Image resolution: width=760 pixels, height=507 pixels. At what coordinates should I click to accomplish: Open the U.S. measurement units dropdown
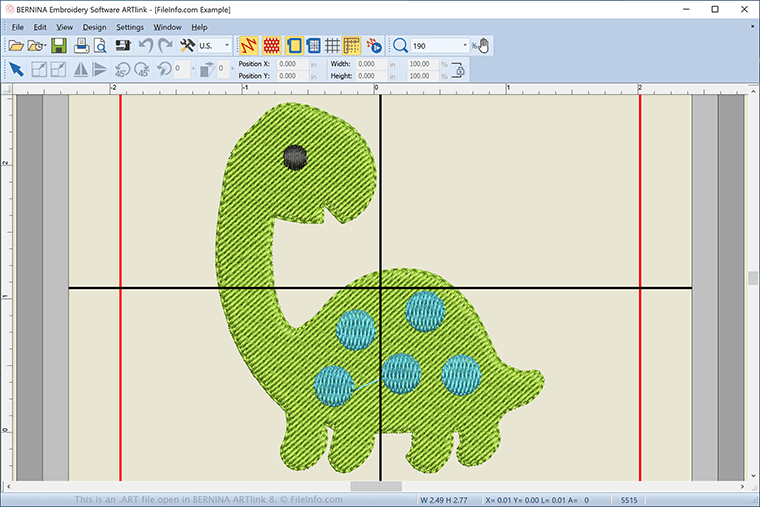click(x=227, y=45)
